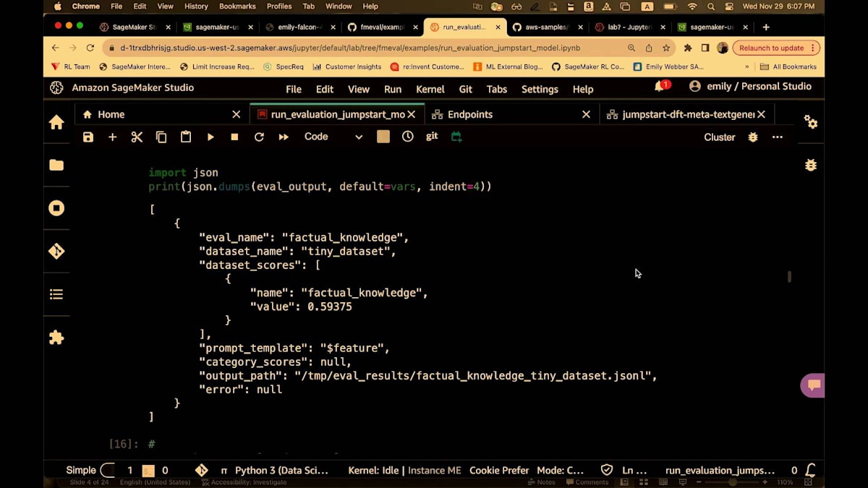Open the Table of Contents icon

click(x=56, y=294)
